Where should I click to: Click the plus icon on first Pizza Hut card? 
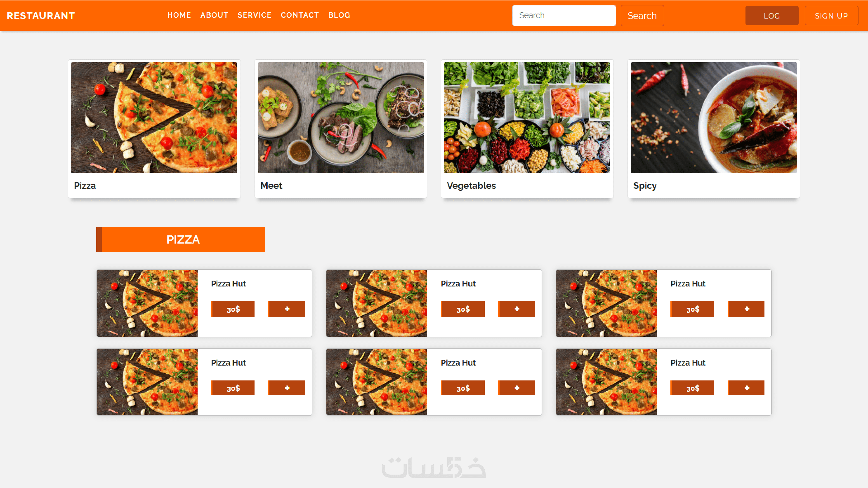(x=287, y=309)
